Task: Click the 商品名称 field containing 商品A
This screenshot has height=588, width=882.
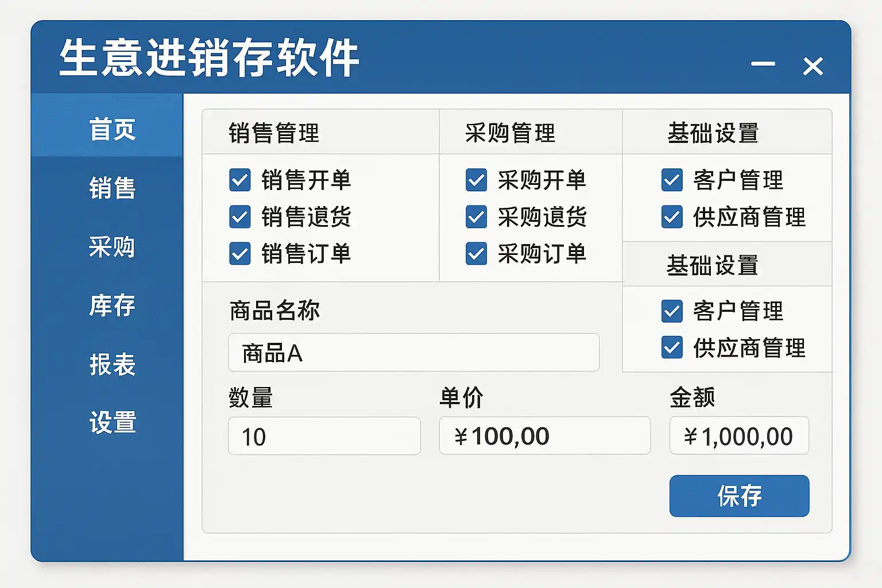Action: pos(413,353)
